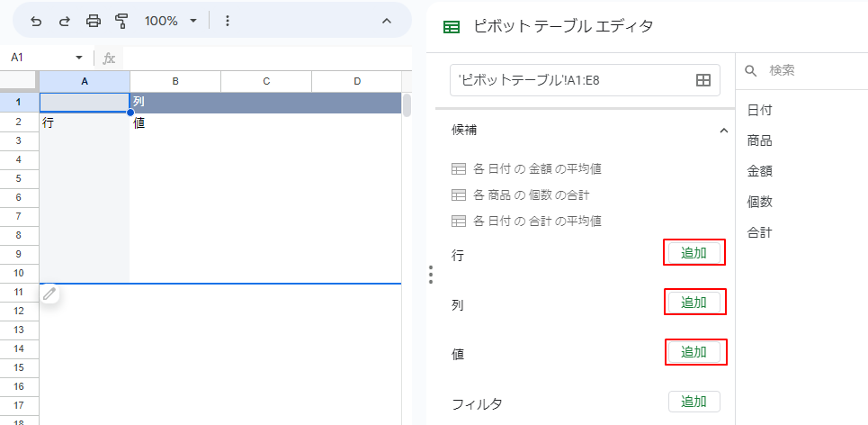868x425 pixels.
Task: Open the A1 name box dropdown
Action: [x=78, y=58]
